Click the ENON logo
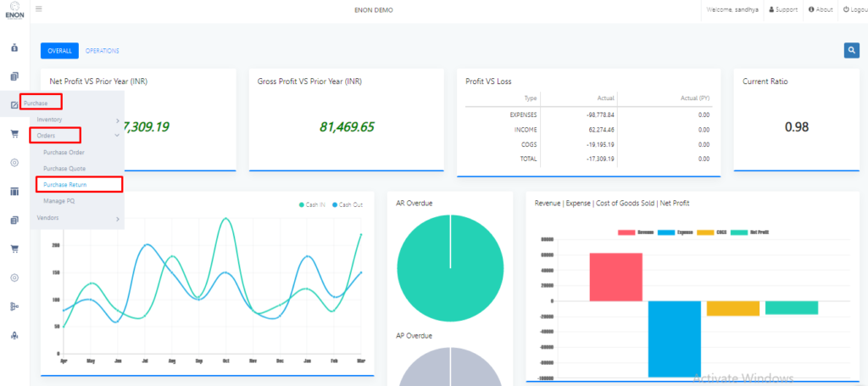 (15, 9)
